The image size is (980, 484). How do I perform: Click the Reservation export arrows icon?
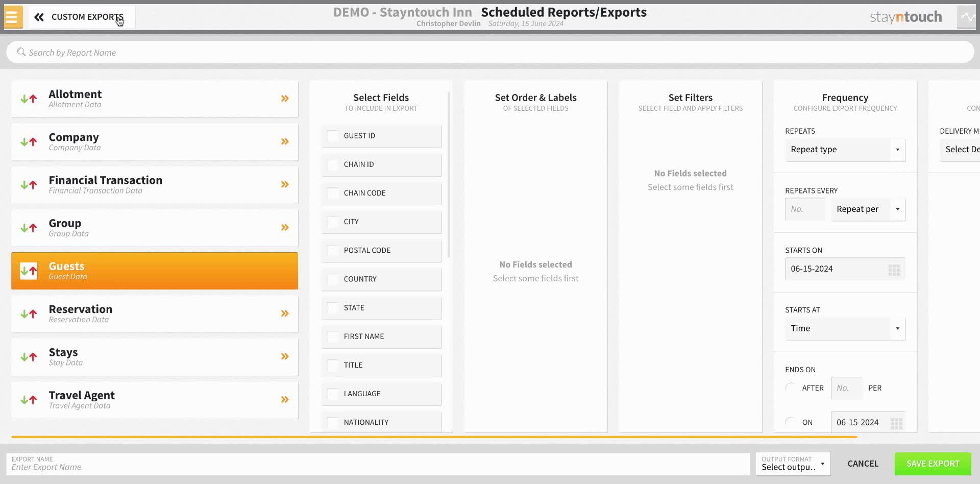tap(29, 314)
